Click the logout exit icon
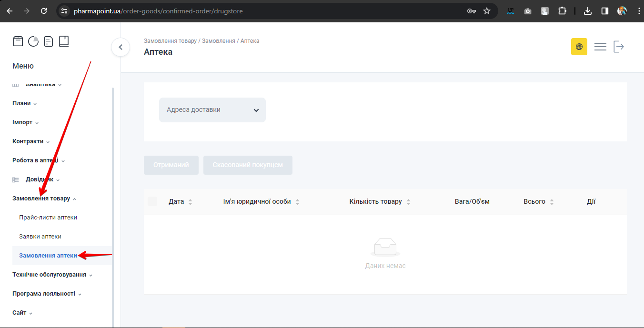The image size is (644, 328). click(619, 47)
